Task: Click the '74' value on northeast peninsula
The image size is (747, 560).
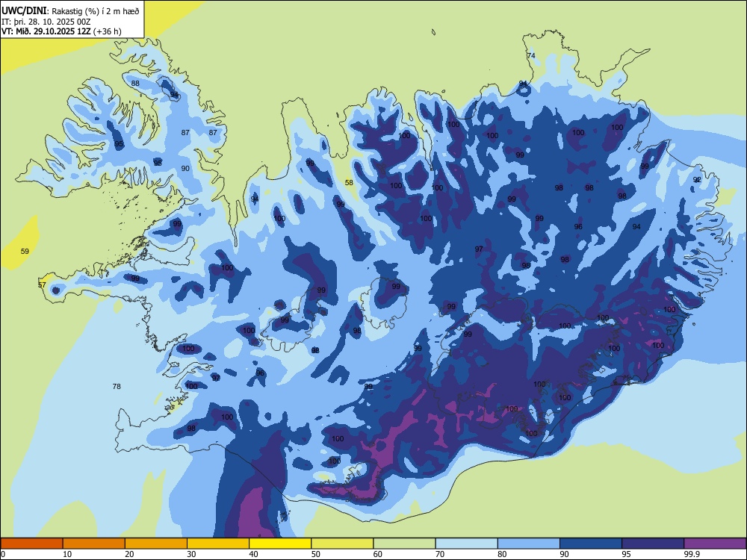Action: (x=531, y=55)
